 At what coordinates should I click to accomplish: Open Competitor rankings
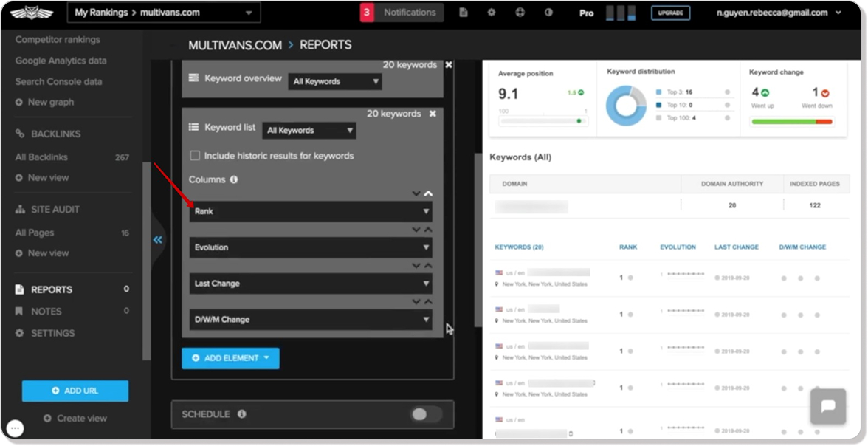[x=58, y=39]
